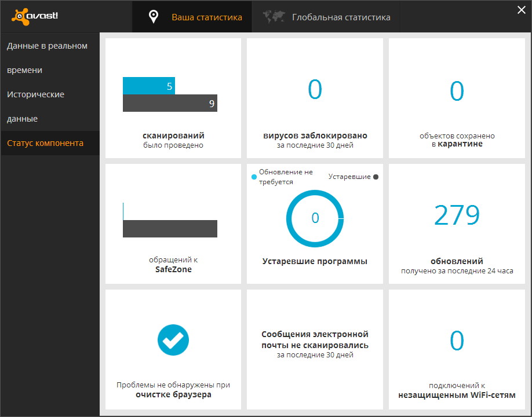The width and height of the screenshot is (532, 417).
Task: Click the zero above карантине
Action: pyautogui.click(x=457, y=91)
